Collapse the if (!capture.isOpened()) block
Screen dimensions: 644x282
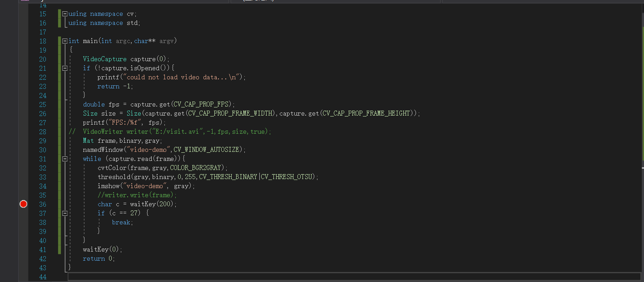64,68
